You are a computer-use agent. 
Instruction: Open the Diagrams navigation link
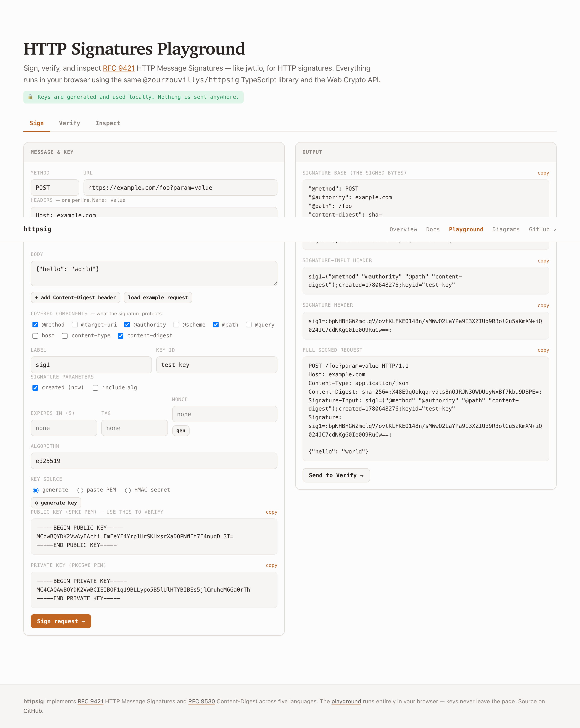(506, 229)
